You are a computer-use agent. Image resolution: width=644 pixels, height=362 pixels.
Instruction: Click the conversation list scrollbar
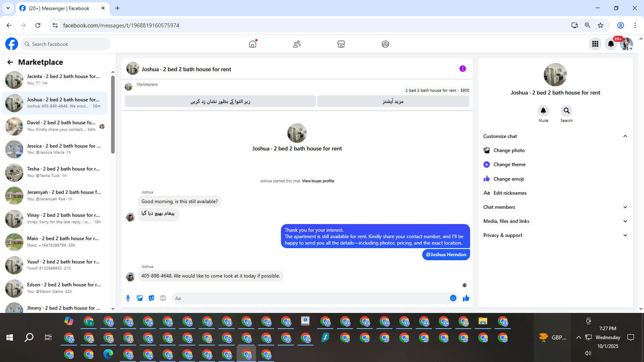click(x=113, y=115)
